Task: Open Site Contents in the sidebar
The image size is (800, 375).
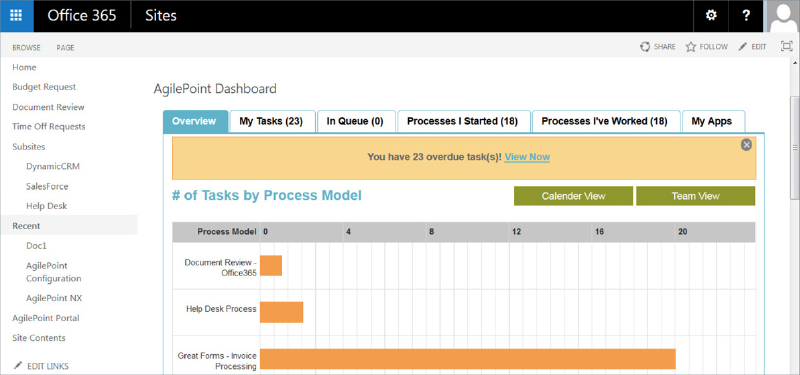Action: [x=39, y=338]
